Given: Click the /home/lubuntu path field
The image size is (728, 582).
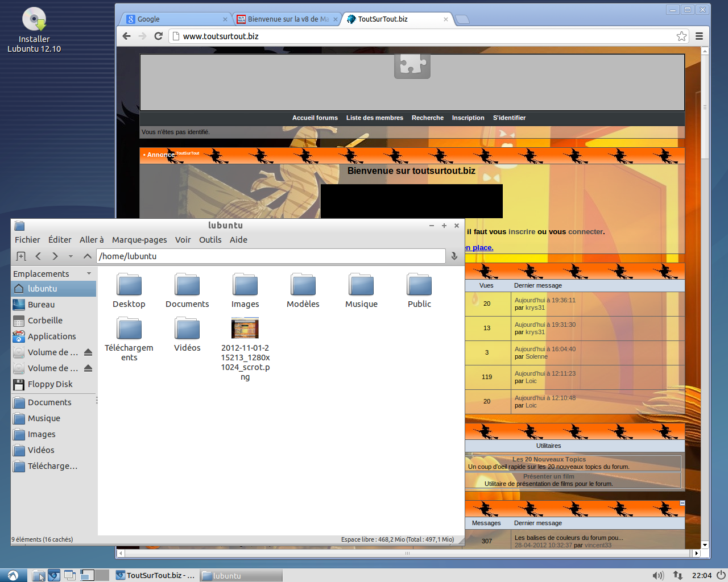Looking at the screenshot, I should tap(271, 256).
